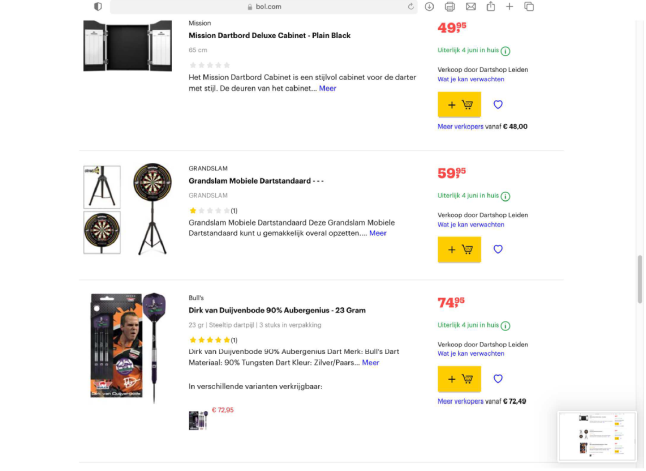Click delivery info icon for Grandslam Dartstandaard
This screenshot has height=471, width=646.
(x=505, y=196)
